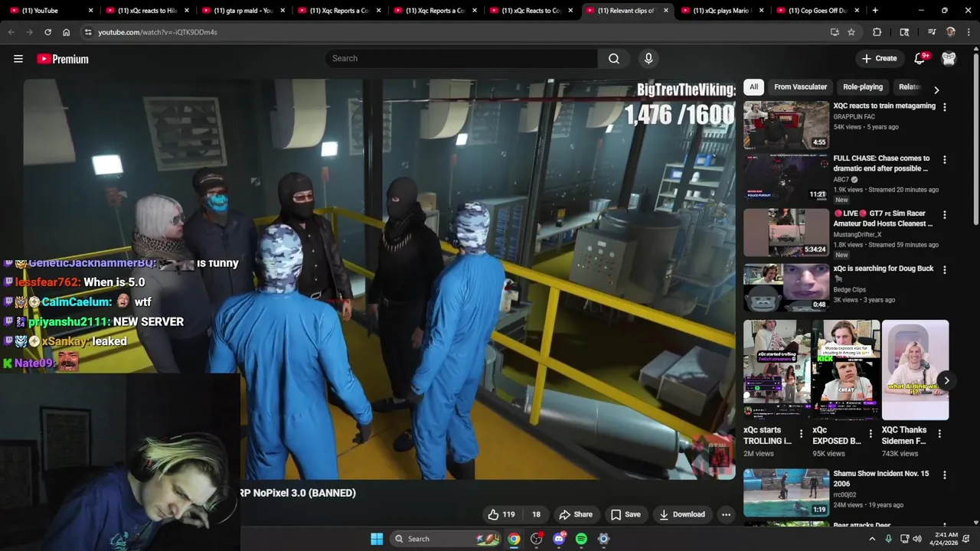This screenshot has height=551, width=980.
Task: Open browser extensions puzzle icon
Action: point(877,32)
